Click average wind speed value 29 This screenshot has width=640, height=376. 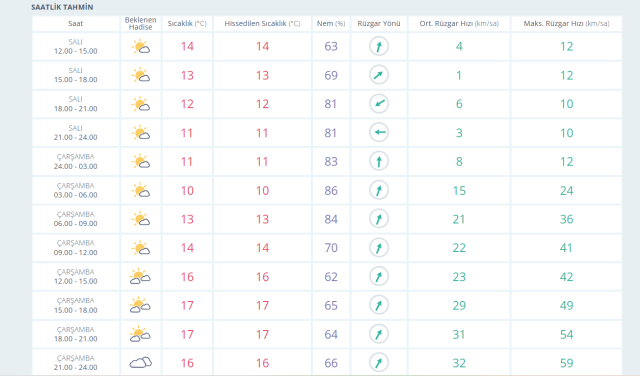(x=459, y=305)
